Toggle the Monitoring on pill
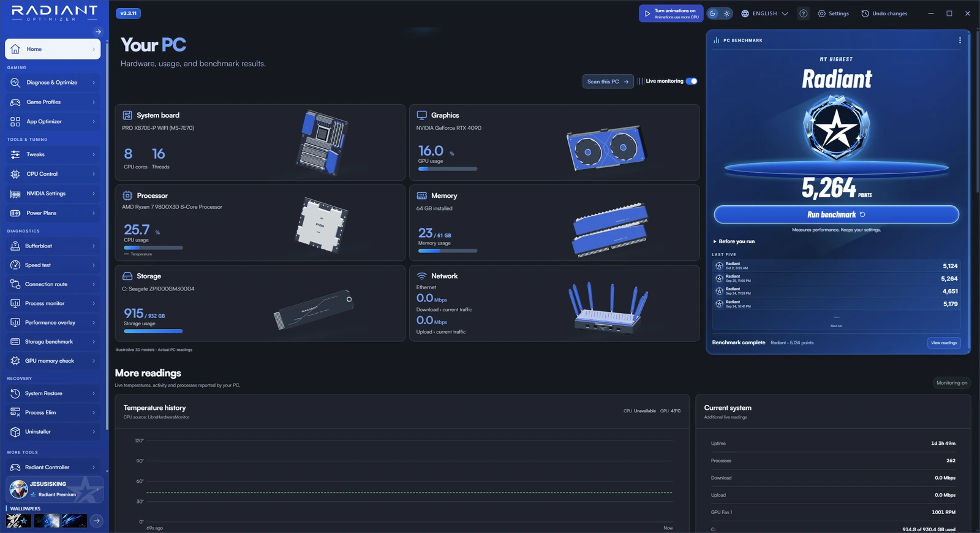The width and height of the screenshot is (980, 533). [952, 383]
